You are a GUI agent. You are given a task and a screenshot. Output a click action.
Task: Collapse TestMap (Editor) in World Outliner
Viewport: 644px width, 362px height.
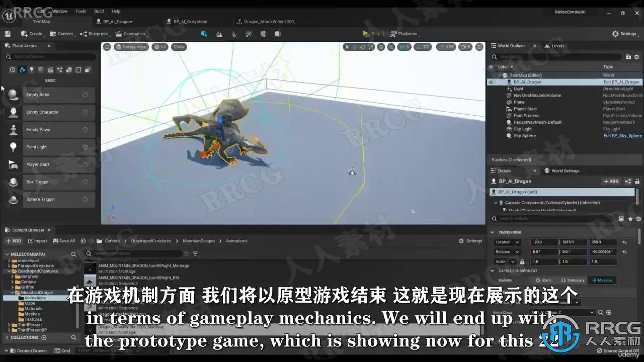pos(500,75)
